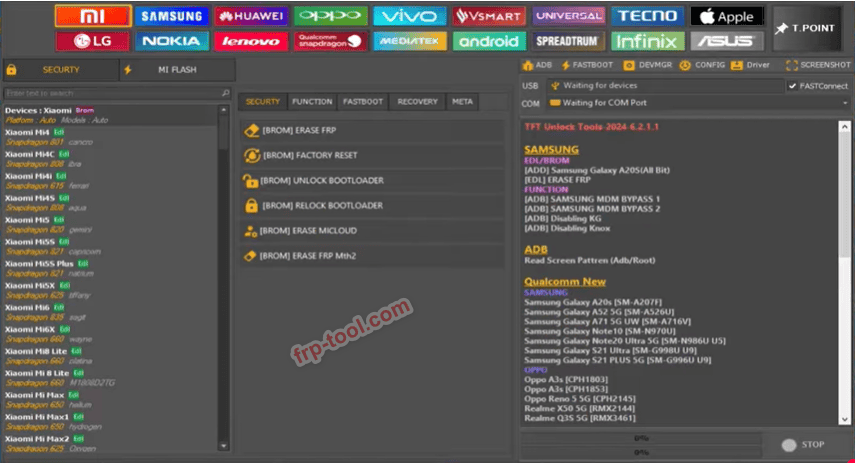Image resolution: width=855 pixels, height=463 pixels.
Task: Click log panel scrollbar down arrow
Action: coord(845,419)
